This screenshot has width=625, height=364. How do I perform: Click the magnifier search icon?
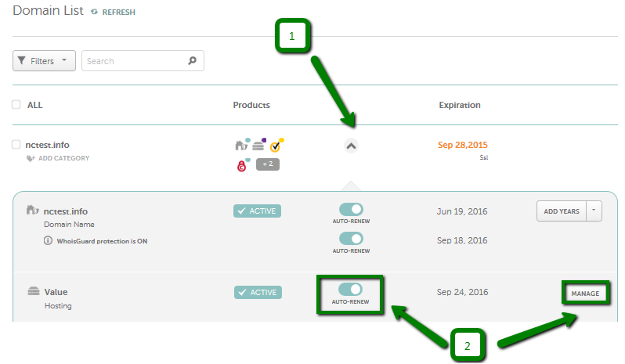[x=192, y=60]
